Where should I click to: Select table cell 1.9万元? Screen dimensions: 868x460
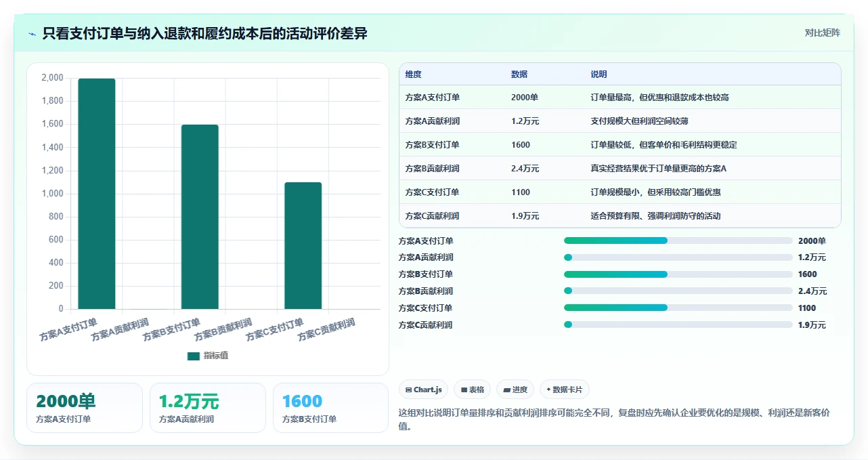pyautogui.click(x=525, y=216)
